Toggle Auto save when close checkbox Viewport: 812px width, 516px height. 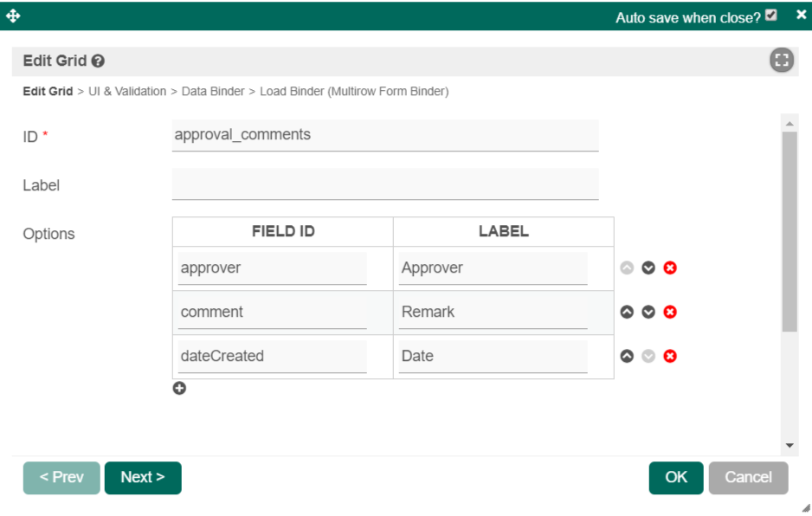[771, 16]
